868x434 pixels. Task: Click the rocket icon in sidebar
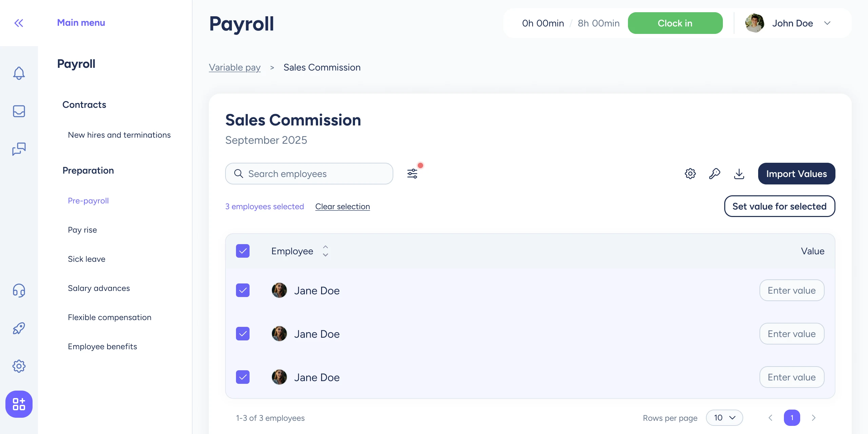(x=19, y=328)
